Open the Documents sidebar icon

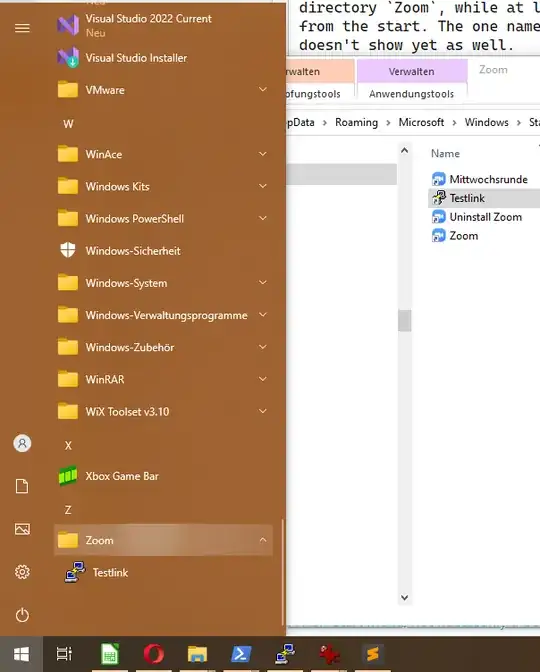22,486
